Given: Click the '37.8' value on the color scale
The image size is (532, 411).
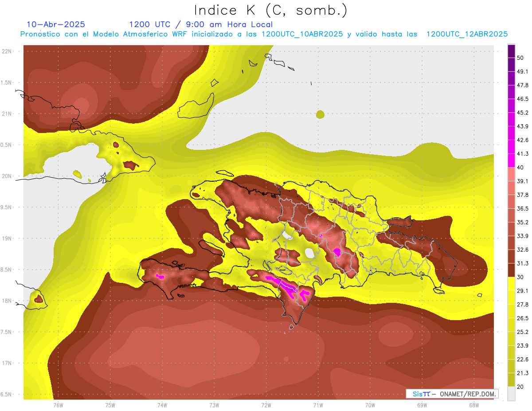Looking at the screenshot, I should [x=523, y=195].
